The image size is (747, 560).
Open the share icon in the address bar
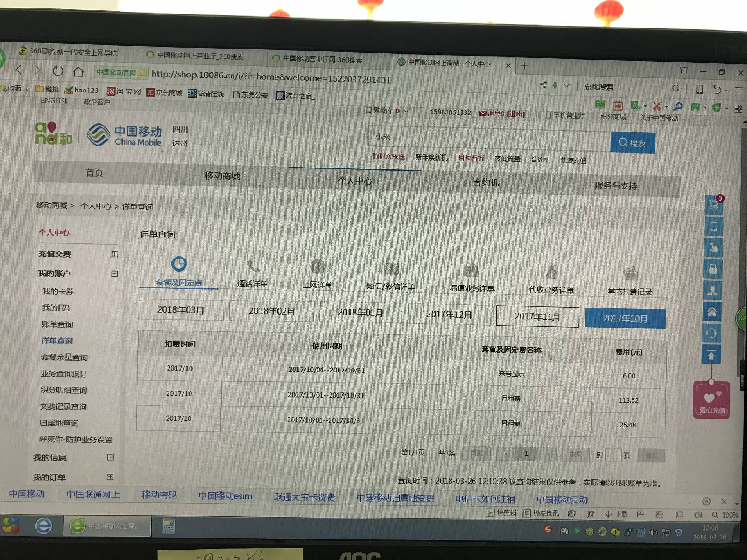pos(543,85)
